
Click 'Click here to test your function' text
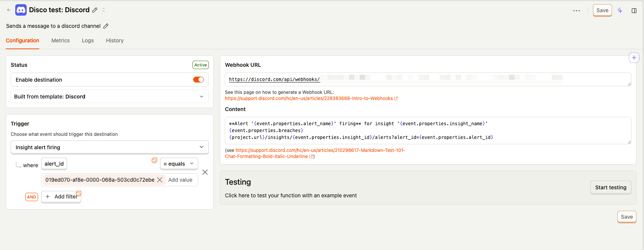click(x=291, y=195)
